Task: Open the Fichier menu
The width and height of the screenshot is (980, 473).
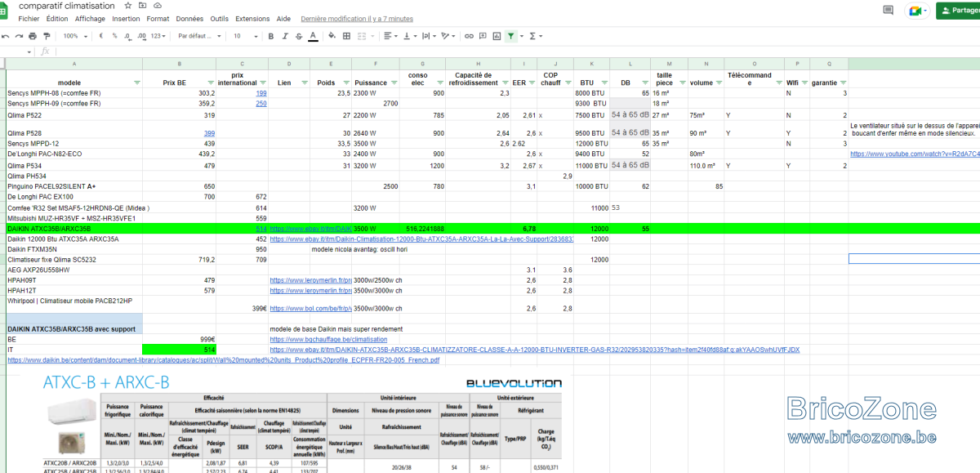Action: point(29,18)
